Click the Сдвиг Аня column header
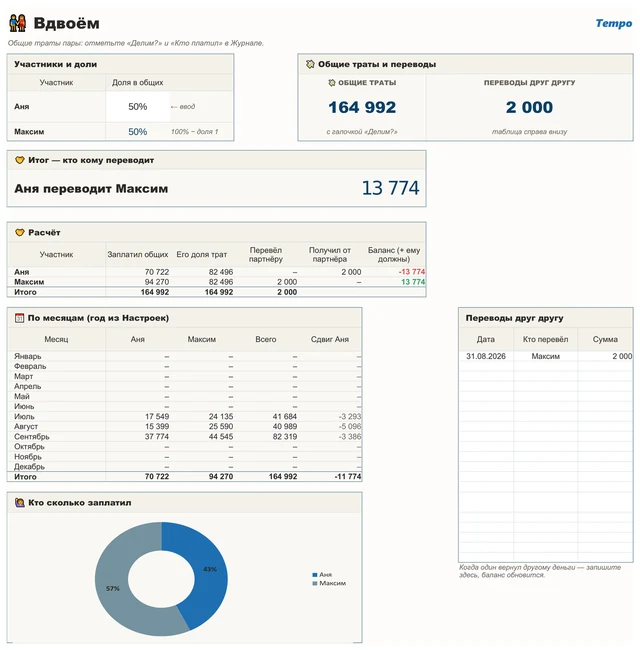 tap(330, 339)
